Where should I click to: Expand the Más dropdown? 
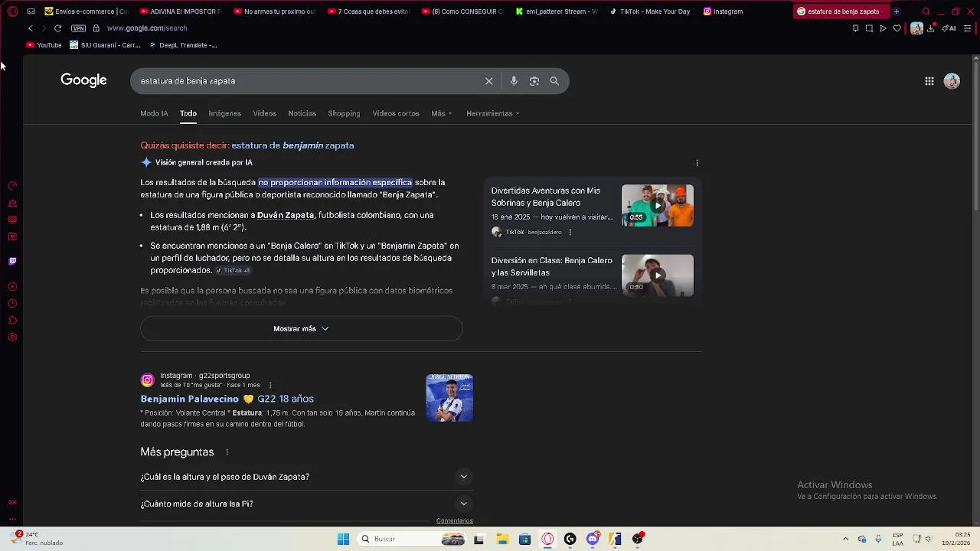[441, 113]
